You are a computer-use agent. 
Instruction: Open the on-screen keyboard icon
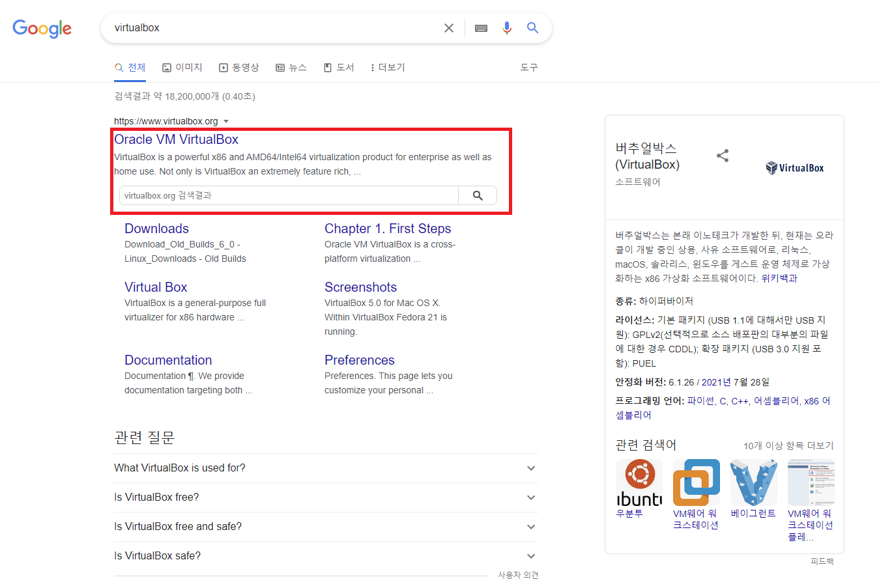click(x=481, y=28)
